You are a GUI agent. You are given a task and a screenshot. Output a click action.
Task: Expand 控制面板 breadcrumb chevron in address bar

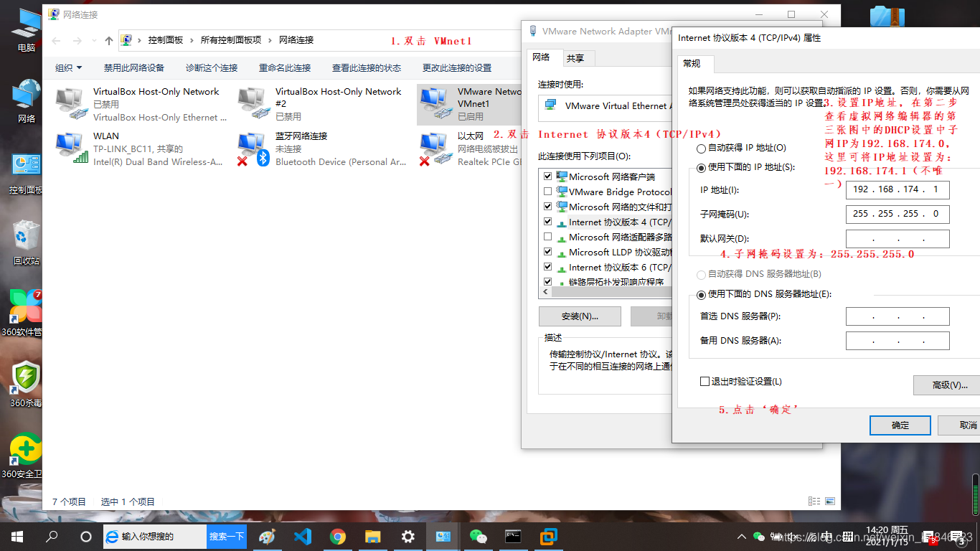(192, 40)
